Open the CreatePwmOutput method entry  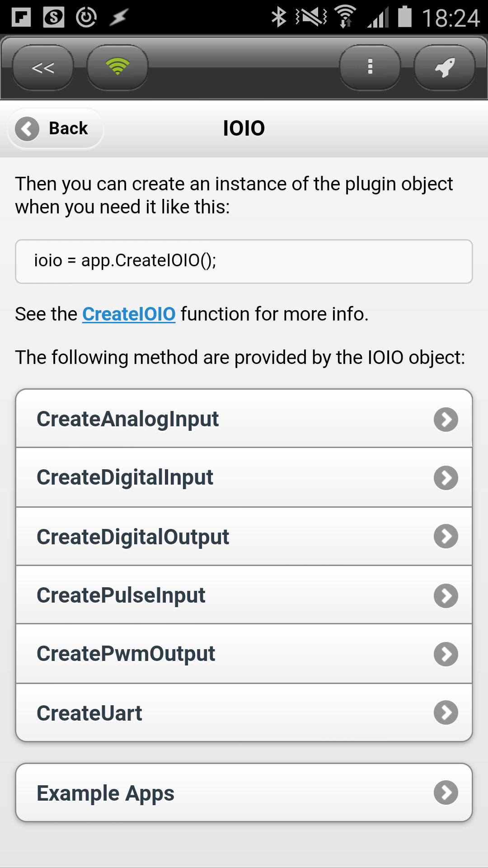(244, 654)
